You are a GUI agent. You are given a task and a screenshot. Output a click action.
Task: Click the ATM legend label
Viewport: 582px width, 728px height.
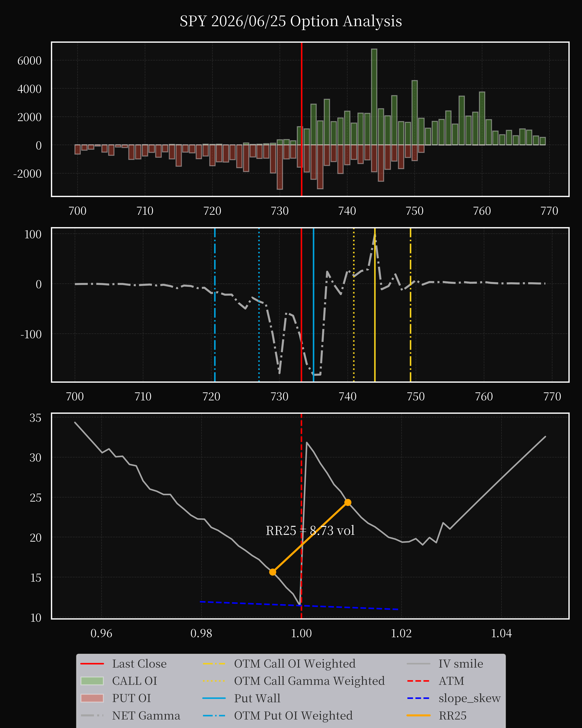coord(452,681)
